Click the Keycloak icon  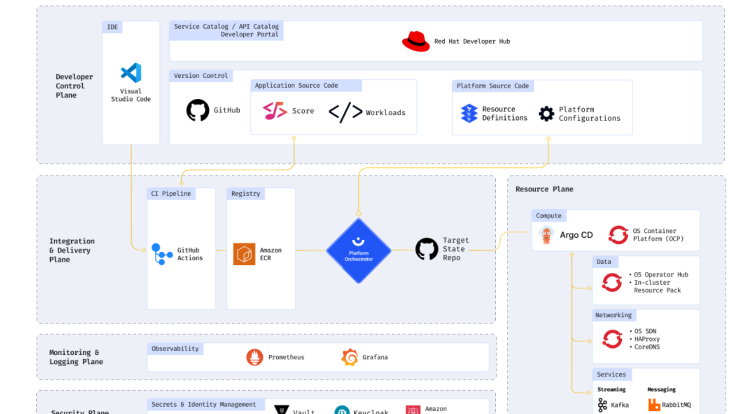point(342,410)
